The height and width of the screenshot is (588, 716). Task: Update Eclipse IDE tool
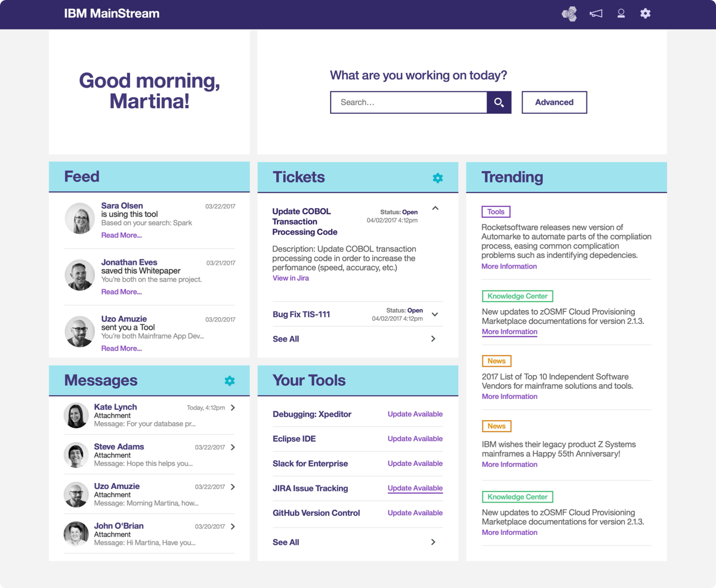pos(415,438)
